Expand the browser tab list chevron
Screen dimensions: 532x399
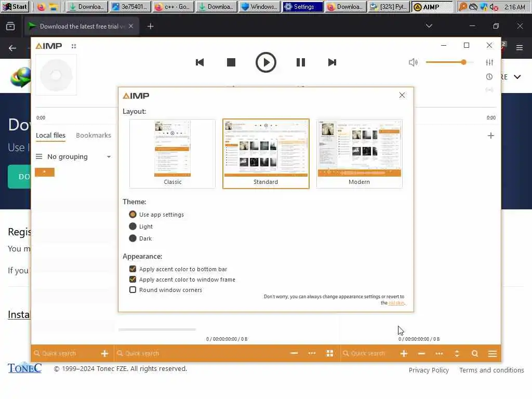click(429, 26)
